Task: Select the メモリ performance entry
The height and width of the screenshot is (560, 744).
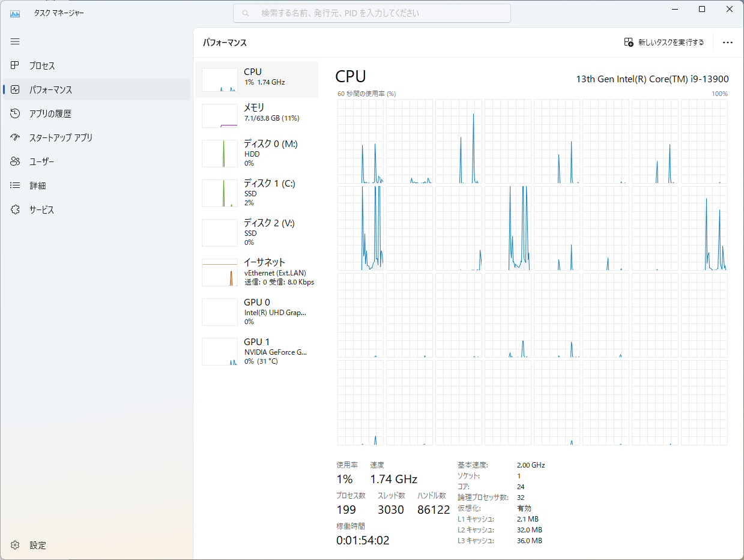Action: [257, 115]
